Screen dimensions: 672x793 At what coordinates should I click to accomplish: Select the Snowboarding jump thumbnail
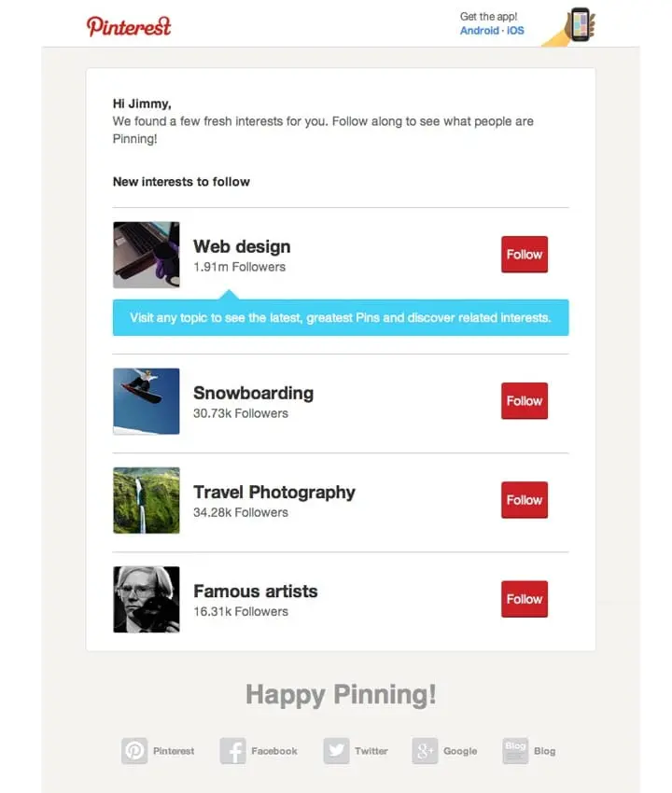coord(146,401)
